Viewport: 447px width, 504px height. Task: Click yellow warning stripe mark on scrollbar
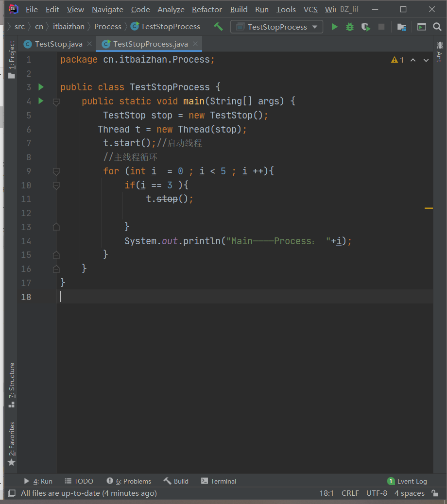pyautogui.click(x=429, y=208)
